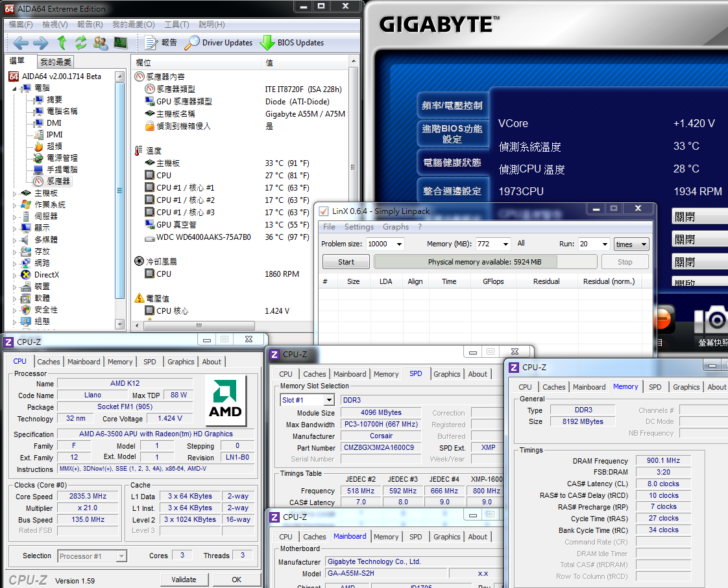728x588 pixels.
Task: Expand the 顯示 display tree node
Action: point(14,228)
